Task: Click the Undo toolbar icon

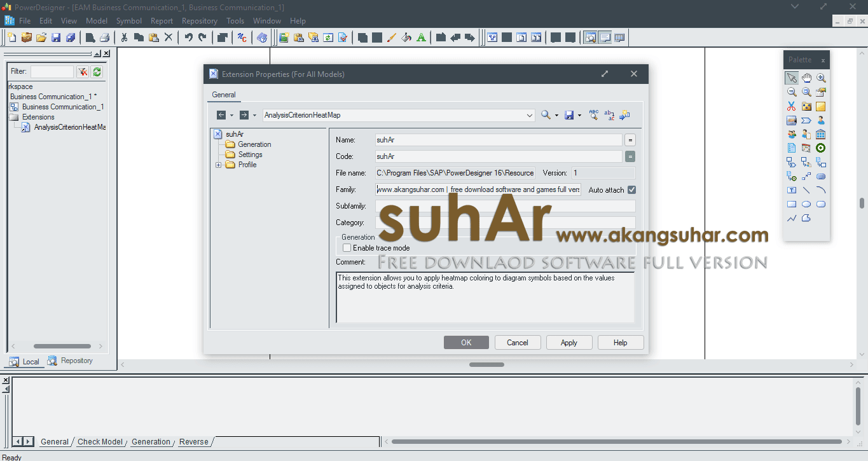Action: point(188,38)
